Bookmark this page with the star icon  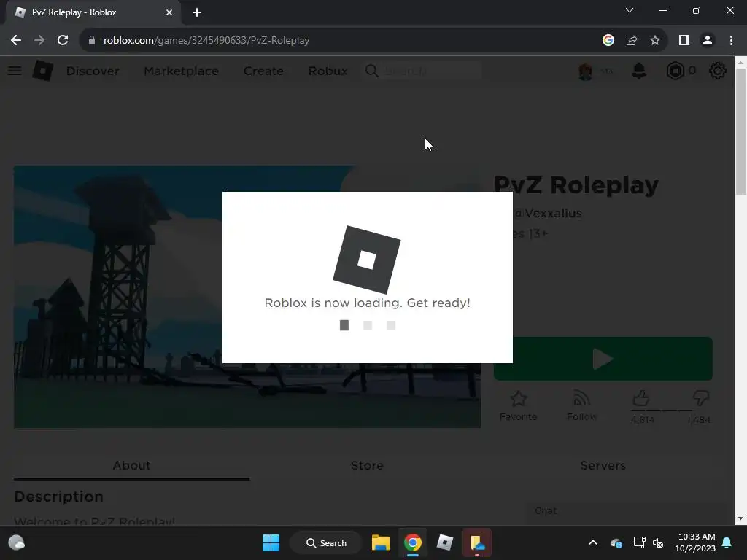click(655, 41)
